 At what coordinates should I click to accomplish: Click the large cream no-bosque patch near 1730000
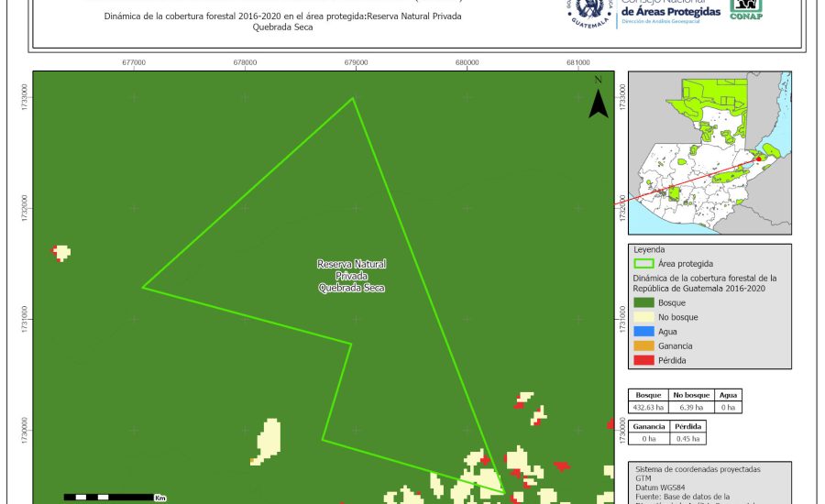(269, 440)
